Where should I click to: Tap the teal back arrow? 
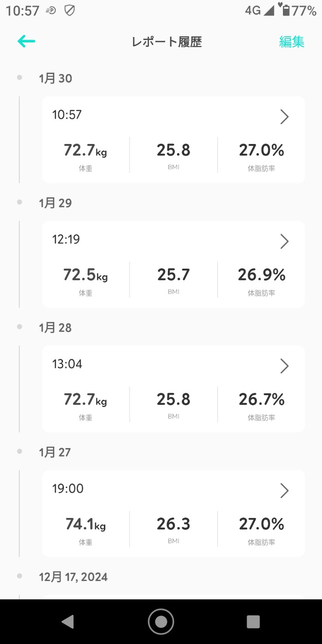click(26, 41)
